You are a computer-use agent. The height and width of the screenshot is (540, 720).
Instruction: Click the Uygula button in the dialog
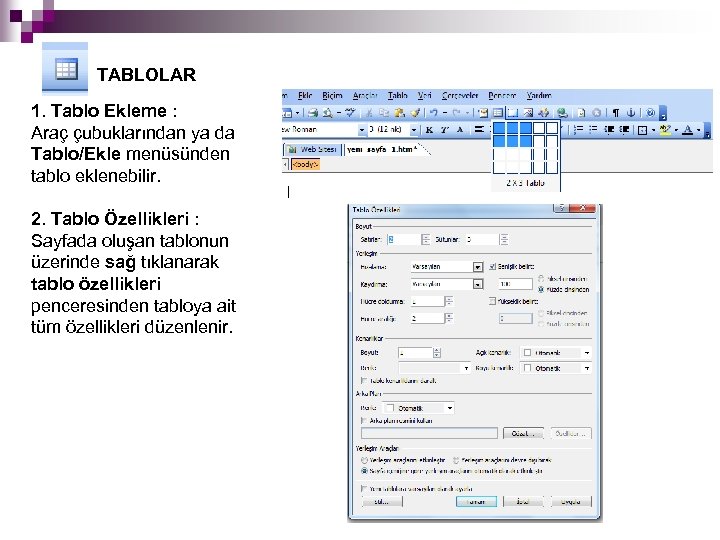click(571, 501)
